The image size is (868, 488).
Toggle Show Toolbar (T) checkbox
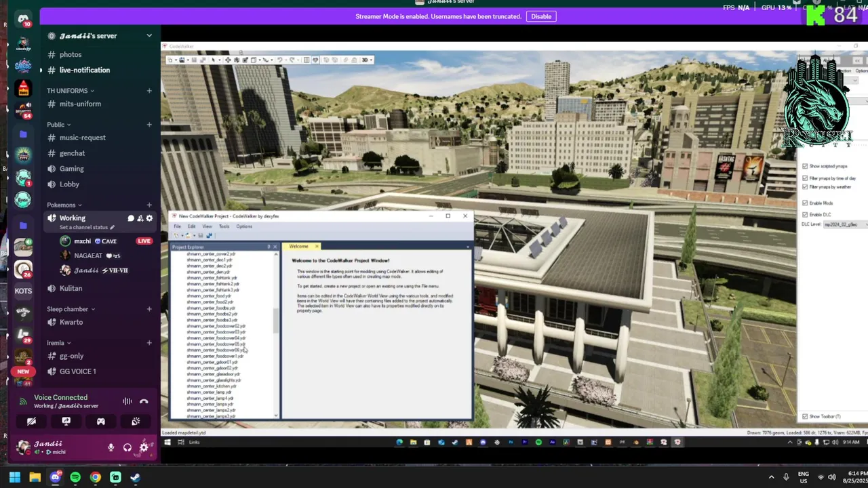[x=805, y=416]
